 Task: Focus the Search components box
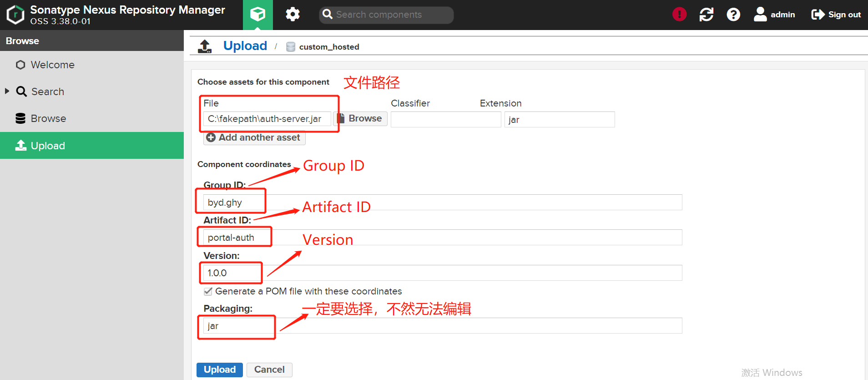[386, 15]
